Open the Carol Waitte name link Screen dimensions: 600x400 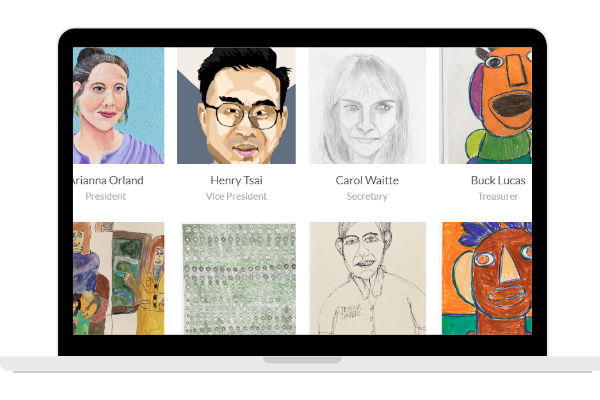click(x=367, y=180)
